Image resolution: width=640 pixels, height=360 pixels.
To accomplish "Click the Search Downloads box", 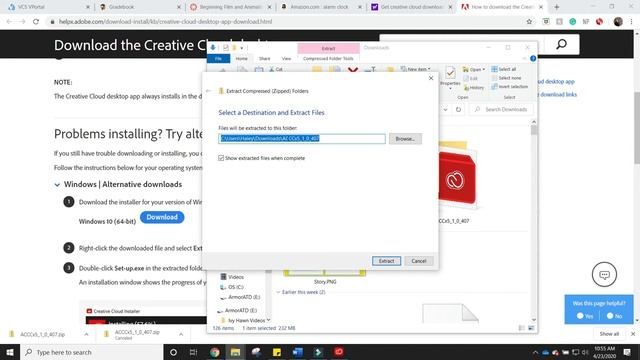I will (x=501, y=109).
